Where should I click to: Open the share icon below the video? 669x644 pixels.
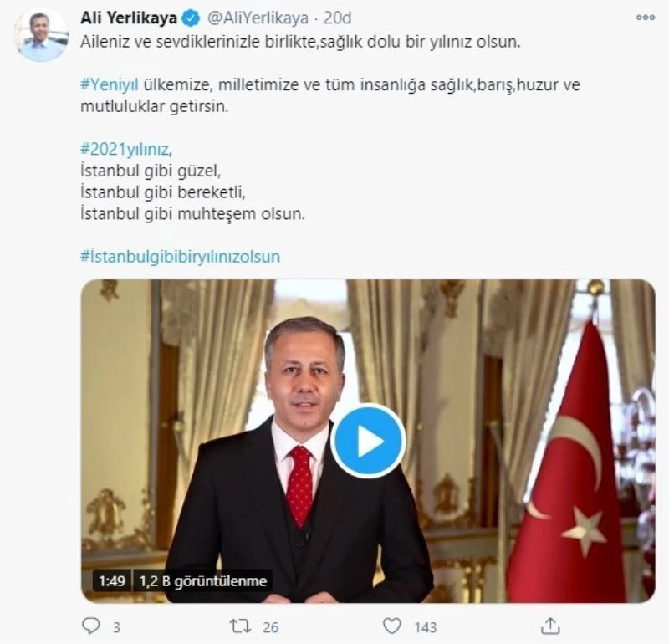tap(550, 626)
